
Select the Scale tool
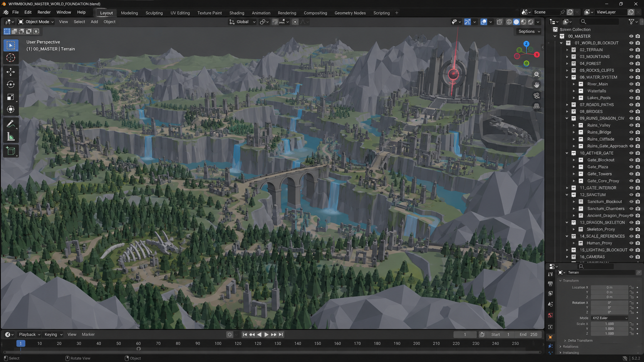click(x=11, y=97)
